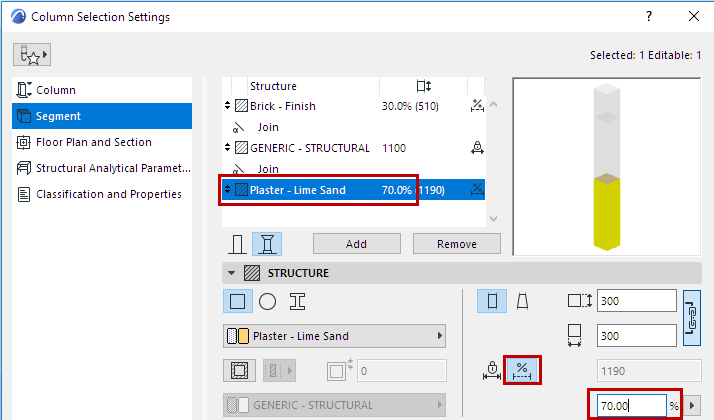Open Floor Plan and Section page
The image size is (714, 420).
pos(94,142)
